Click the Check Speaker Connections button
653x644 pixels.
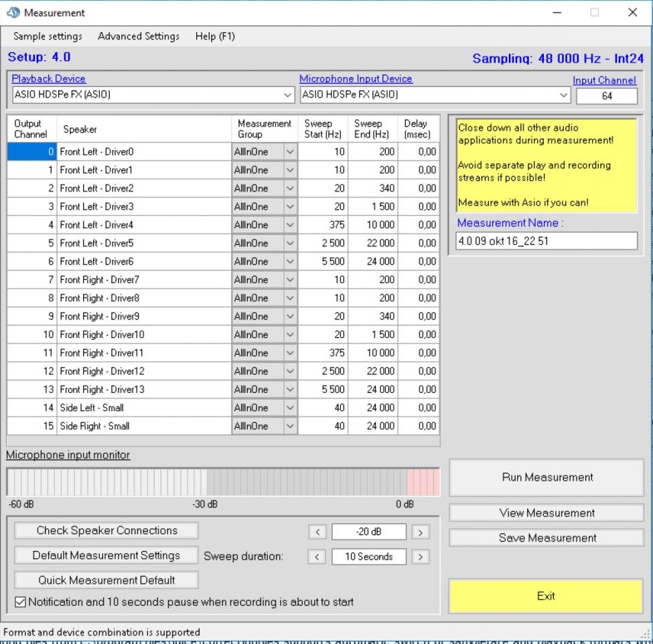tap(107, 530)
